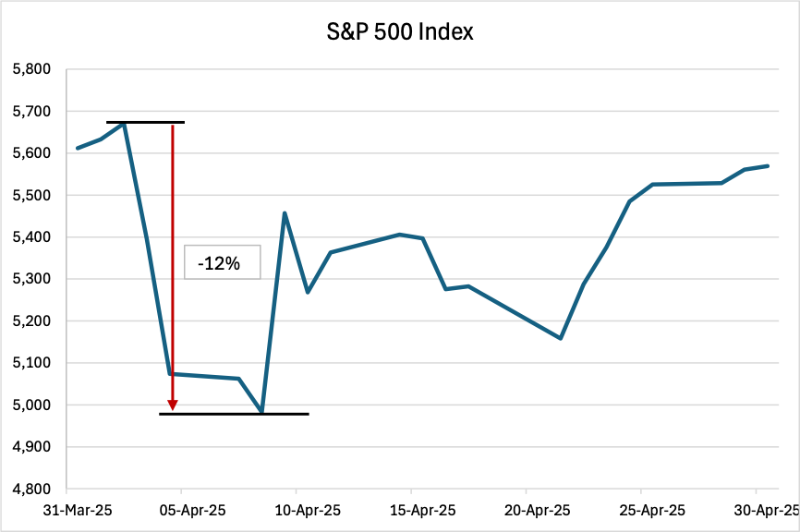The width and height of the screenshot is (800, 532).
Task: Select the 15-Apr-25 date label
Action: tap(411, 509)
